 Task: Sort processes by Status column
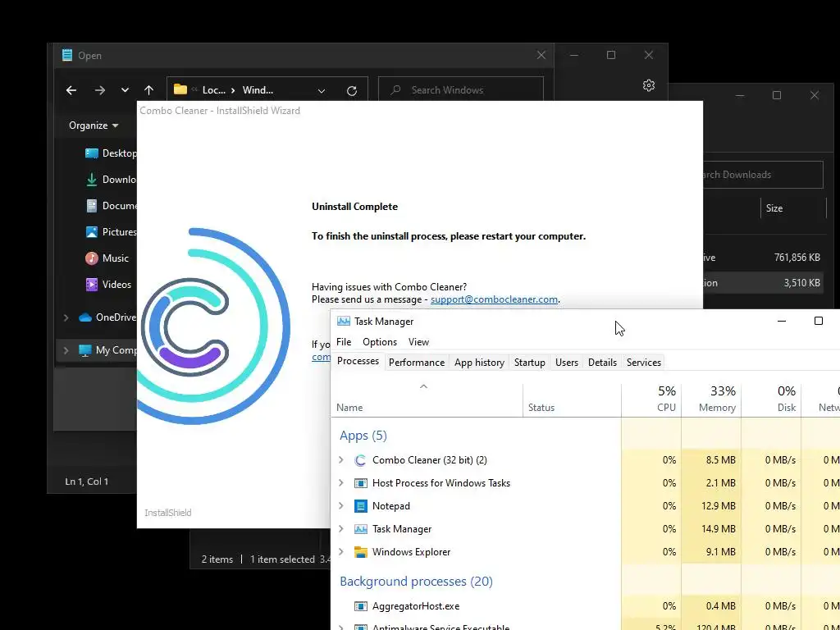[x=572, y=399]
